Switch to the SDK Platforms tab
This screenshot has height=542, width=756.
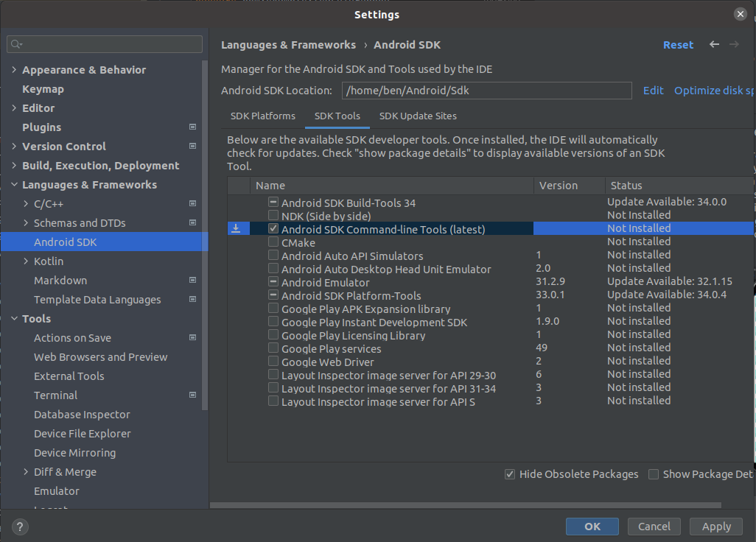(263, 116)
